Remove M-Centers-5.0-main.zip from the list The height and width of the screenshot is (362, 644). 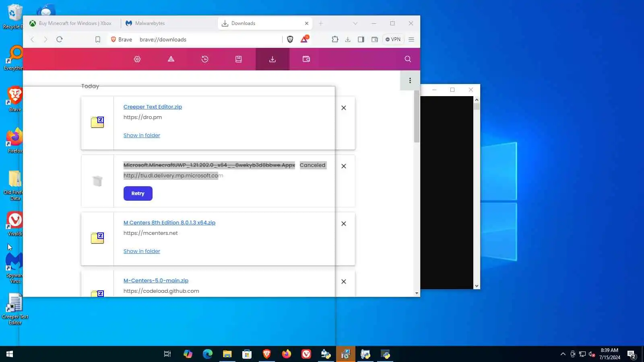(344, 282)
